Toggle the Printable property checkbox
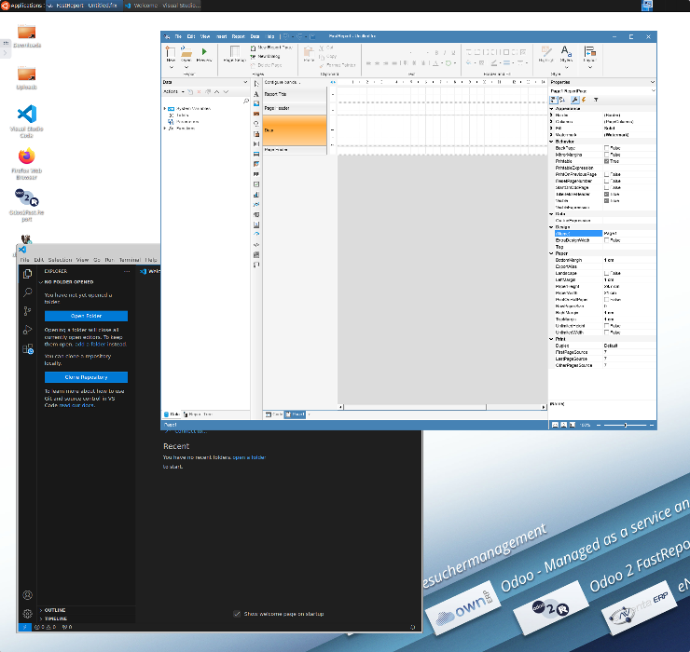The width and height of the screenshot is (690, 652). click(x=606, y=161)
